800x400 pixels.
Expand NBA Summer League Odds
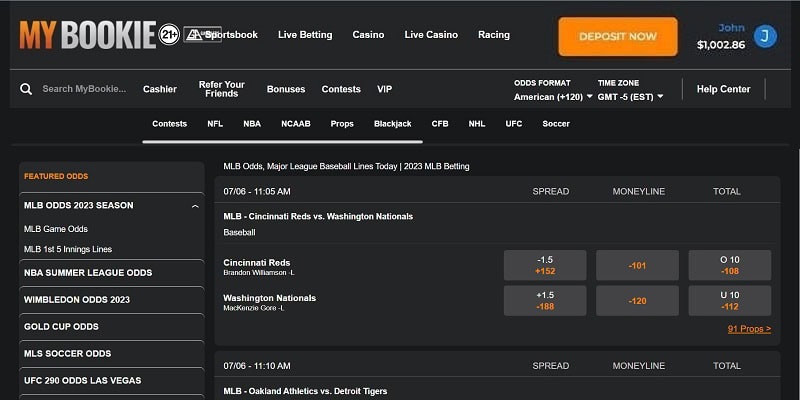pyautogui.click(x=112, y=273)
